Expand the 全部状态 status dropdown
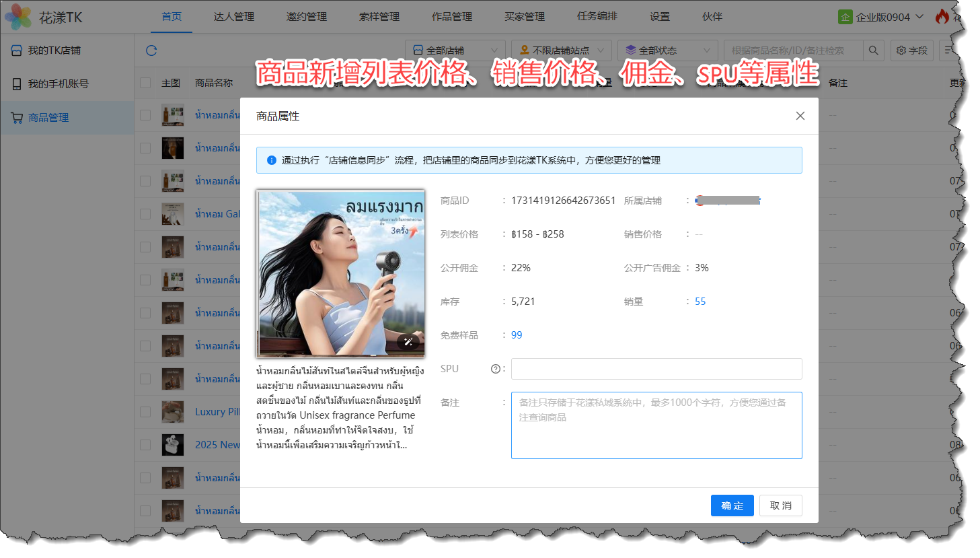This screenshot has width=980, height=558. pyautogui.click(x=667, y=50)
